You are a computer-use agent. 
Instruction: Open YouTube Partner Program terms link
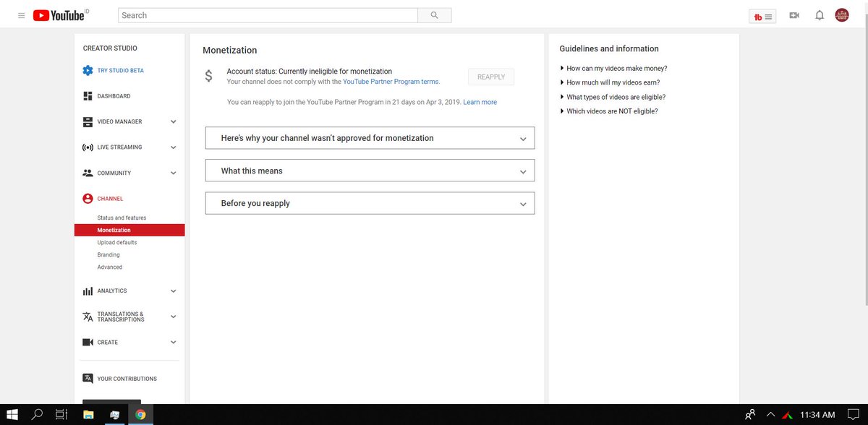click(x=391, y=82)
